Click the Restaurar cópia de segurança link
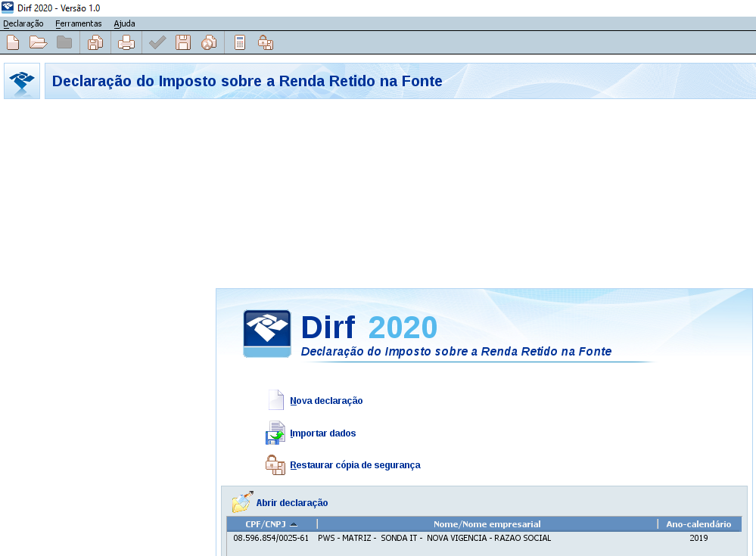The width and height of the screenshot is (756, 556). coord(356,465)
